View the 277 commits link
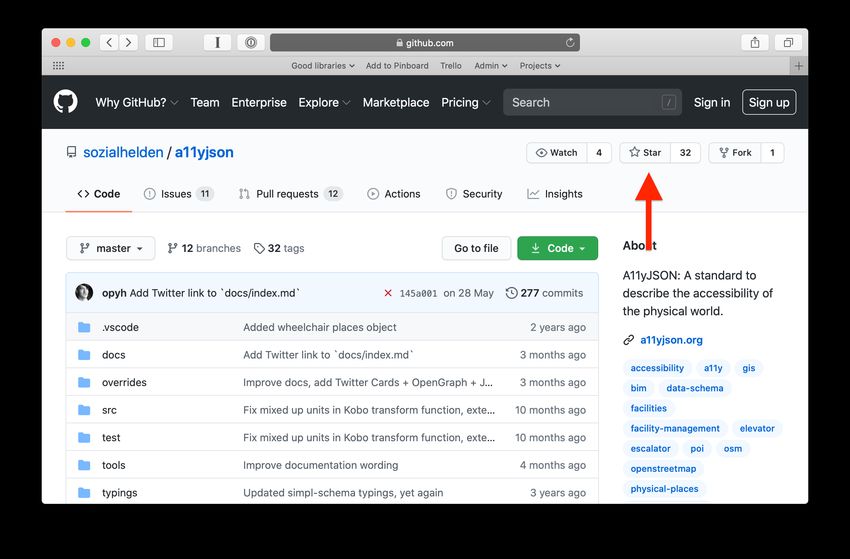The height and width of the screenshot is (559, 850). 544,293
